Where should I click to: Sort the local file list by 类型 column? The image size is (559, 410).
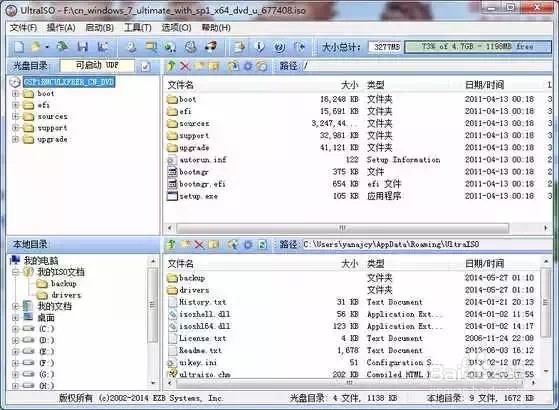click(x=376, y=264)
